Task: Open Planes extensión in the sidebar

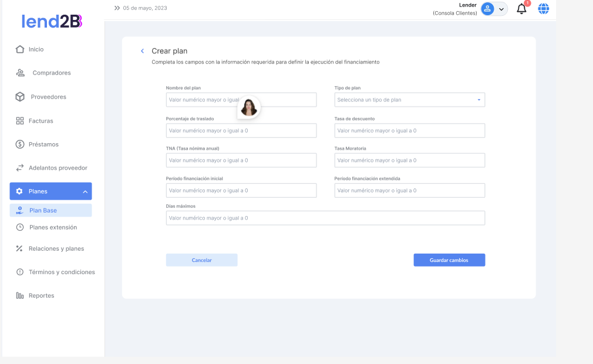Action: [53, 227]
